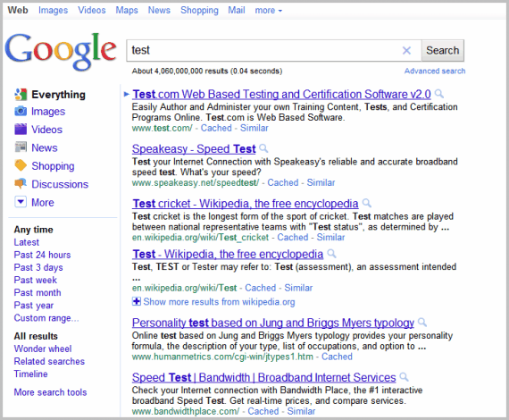
Task: Click the Shopping tag icon in sidebar
Action: [x=21, y=165]
